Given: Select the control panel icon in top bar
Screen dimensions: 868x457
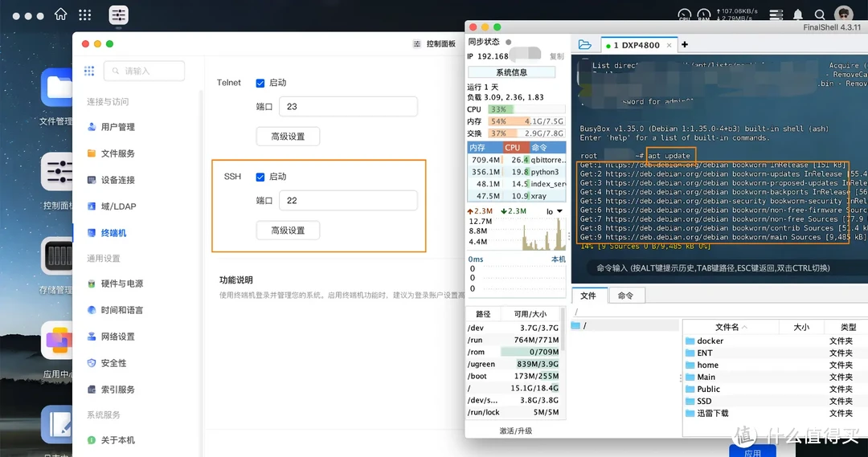Looking at the screenshot, I should [118, 15].
